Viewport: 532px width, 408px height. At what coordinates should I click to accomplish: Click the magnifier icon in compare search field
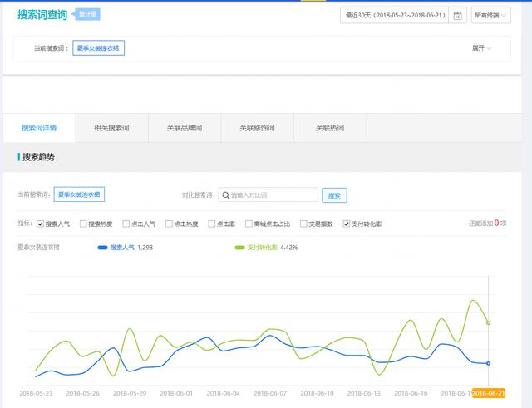[225, 195]
